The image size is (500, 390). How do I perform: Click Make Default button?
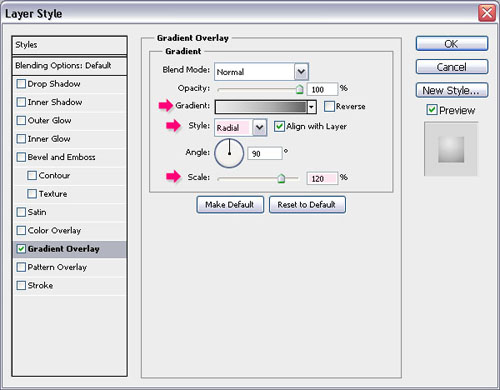[x=230, y=204]
